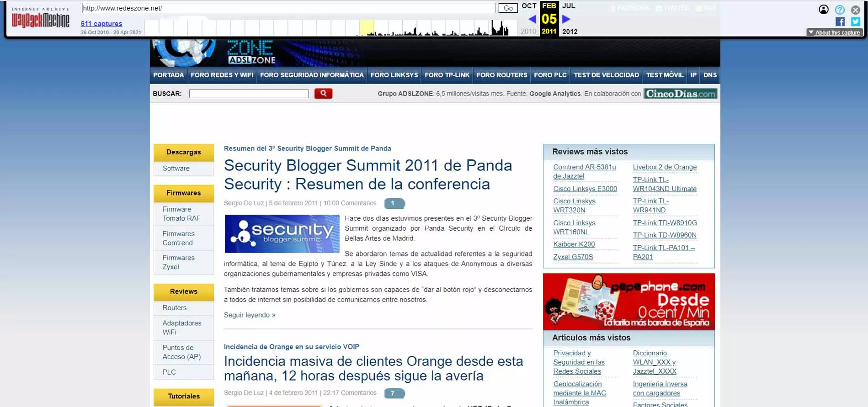Open TEST DE VELOCIDAD menu item
The height and width of the screenshot is (407, 868).
tap(606, 75)
